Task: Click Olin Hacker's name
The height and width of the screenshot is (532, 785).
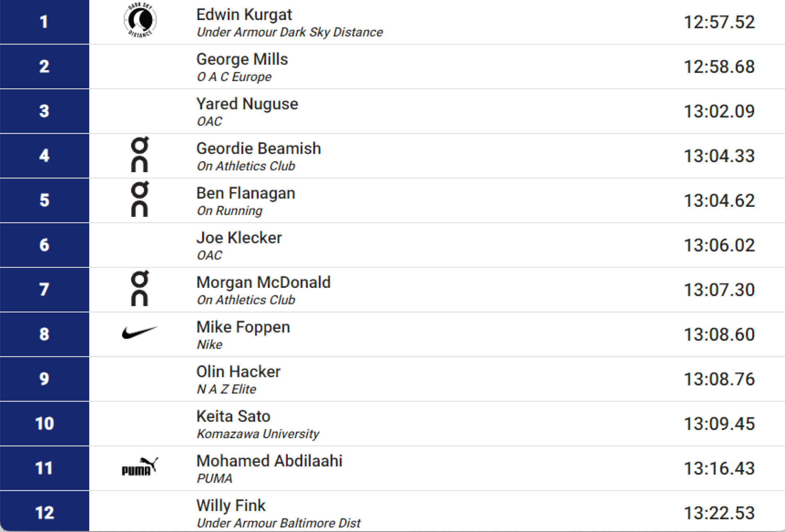Action: (238, 371)
